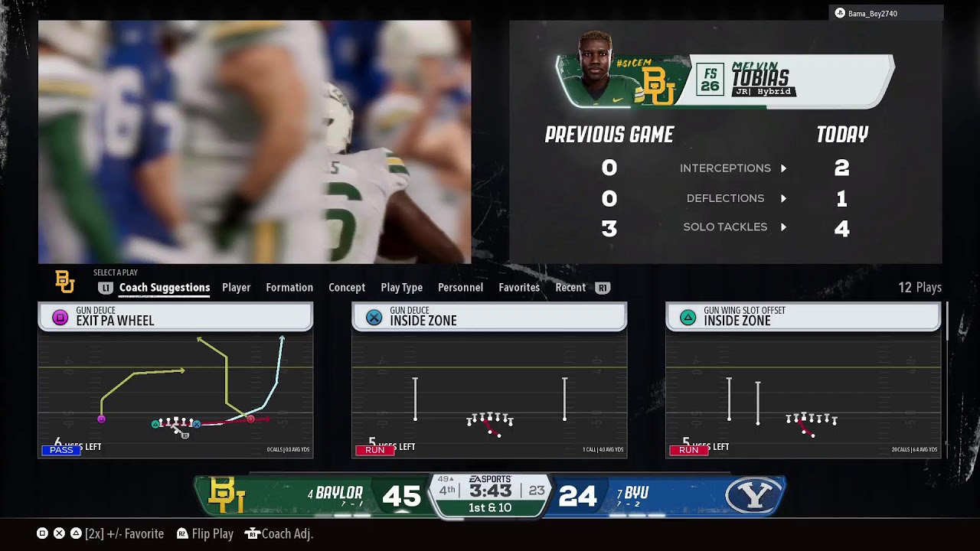The width and height of the screenshot is (980, 551).
Task: Click Melvin Tobias player portrait
Action: tap(596, 69)
